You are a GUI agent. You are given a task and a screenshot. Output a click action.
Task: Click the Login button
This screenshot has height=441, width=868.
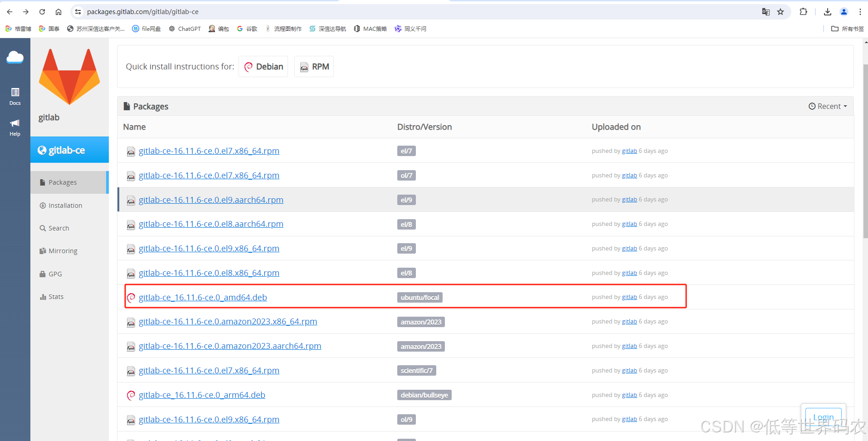[x=823, y=416]
